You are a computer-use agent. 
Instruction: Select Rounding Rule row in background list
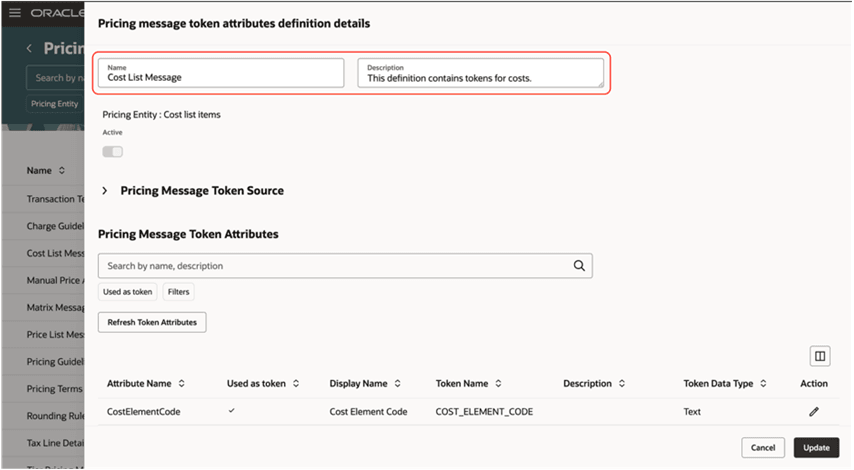point(44,416)
